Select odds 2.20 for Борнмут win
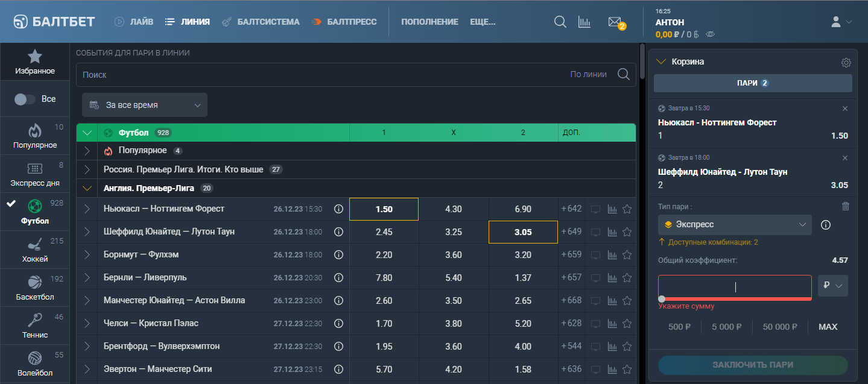Viewport: 868px width, 384px height. click(384, 255)
